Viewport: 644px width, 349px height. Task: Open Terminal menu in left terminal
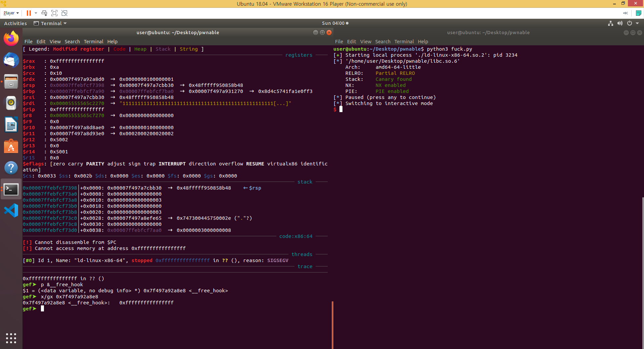(94, 42)
